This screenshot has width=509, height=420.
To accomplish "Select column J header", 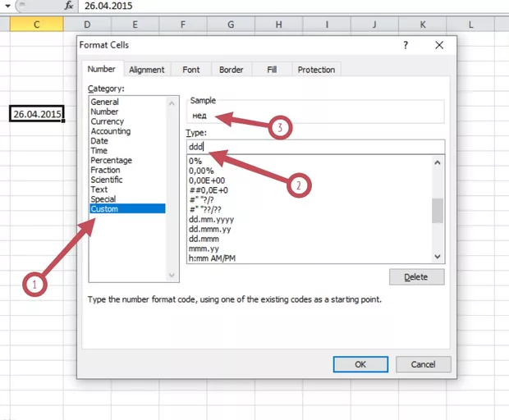I will pyautogui.click(x=374, y=25).
